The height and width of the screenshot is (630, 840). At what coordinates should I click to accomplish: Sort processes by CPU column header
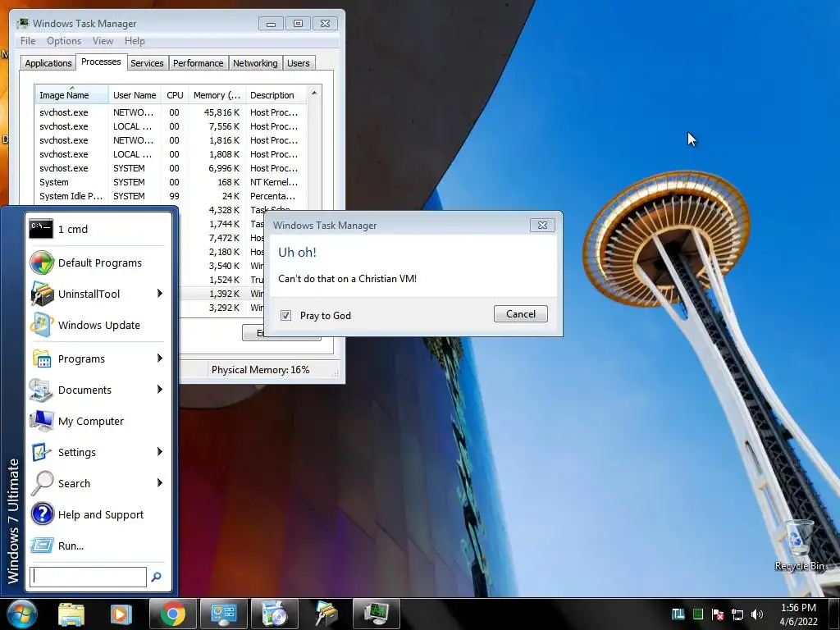point(175,95)
